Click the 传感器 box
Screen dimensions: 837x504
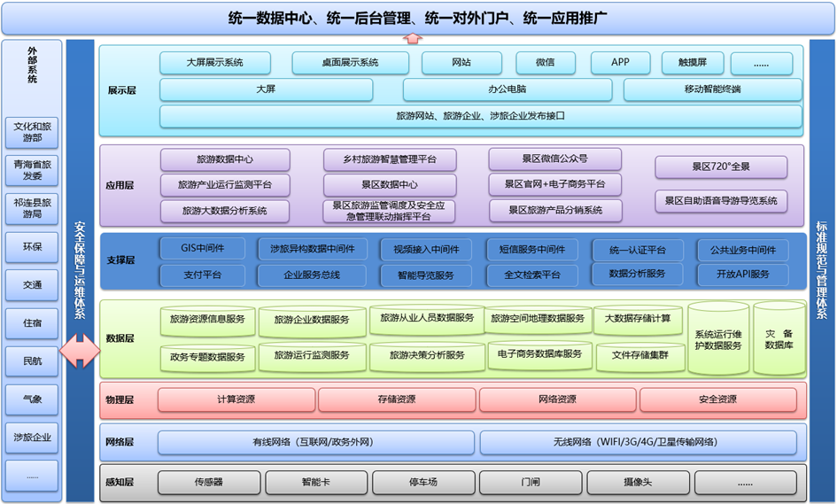(209, 483)
